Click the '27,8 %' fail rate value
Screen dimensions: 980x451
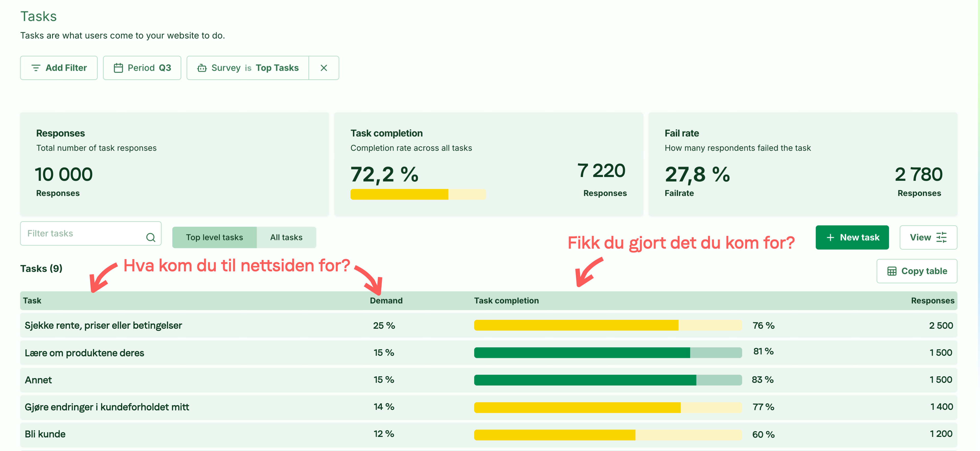click(697, 174)
